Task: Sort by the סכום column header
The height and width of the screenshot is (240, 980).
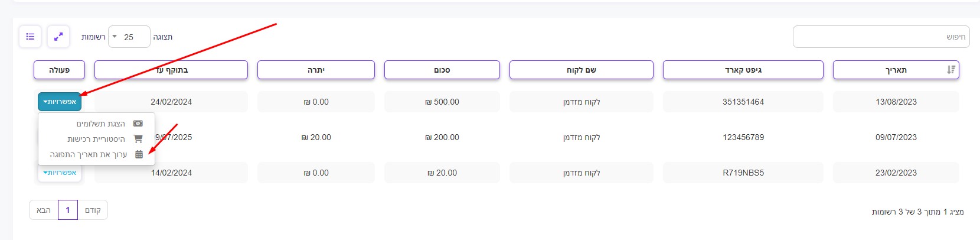Action: [x=442, y=70]
